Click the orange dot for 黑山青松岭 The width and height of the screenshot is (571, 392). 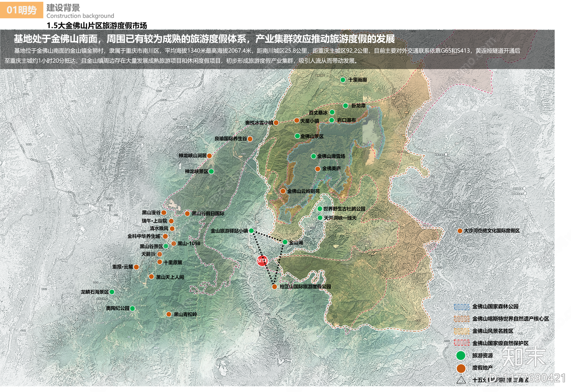click(x=169, y=314)
